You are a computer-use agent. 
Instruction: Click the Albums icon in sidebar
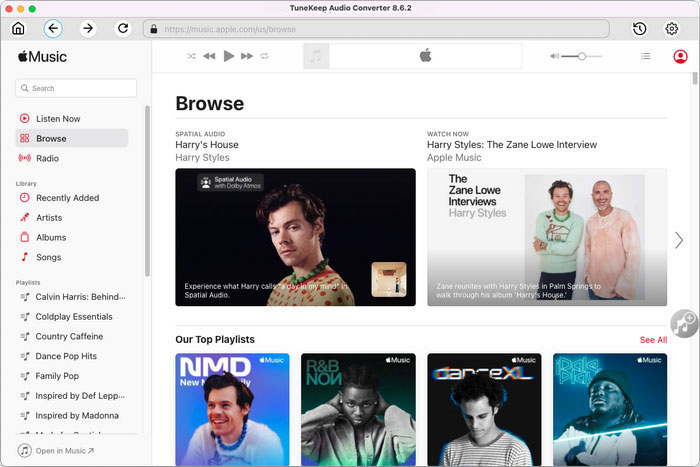[x=25, y=237]
